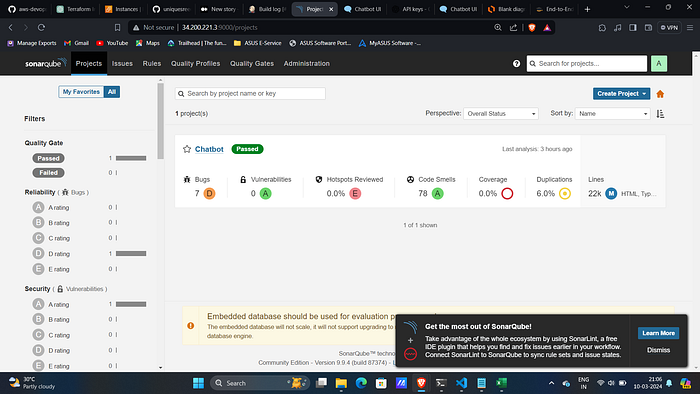Viewport: 700px width, 394px height.
Task: Filter by Passed quality gate
Action: coord(48,158)
